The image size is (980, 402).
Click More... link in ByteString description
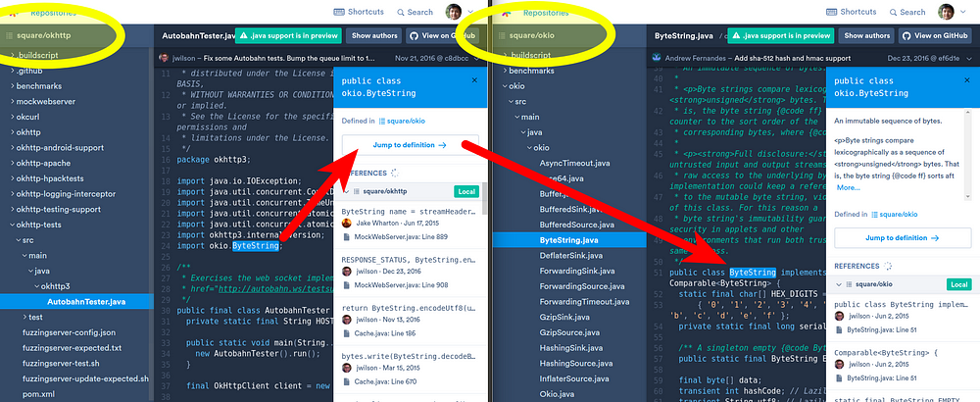(x=848, y=187)
